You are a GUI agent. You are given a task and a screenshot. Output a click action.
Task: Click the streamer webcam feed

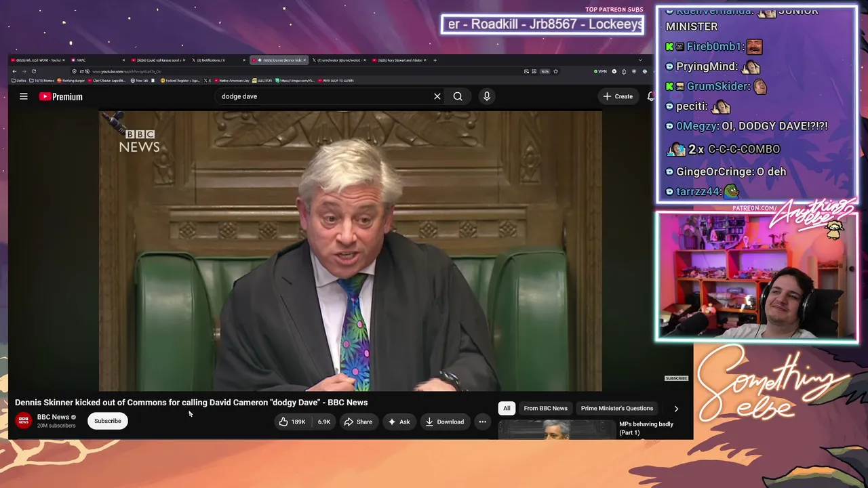[757, 276]
